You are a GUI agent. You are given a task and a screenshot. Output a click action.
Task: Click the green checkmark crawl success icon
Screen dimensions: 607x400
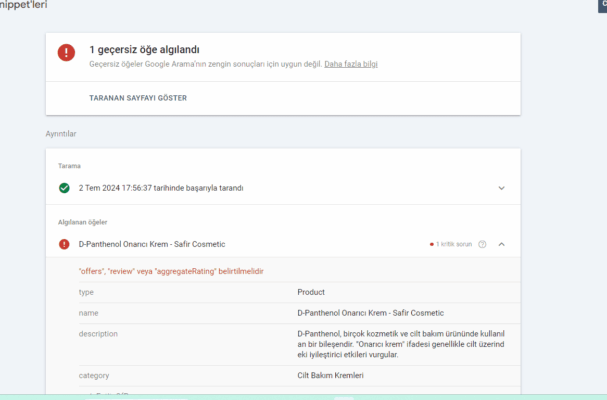click(x=64, y=188)
